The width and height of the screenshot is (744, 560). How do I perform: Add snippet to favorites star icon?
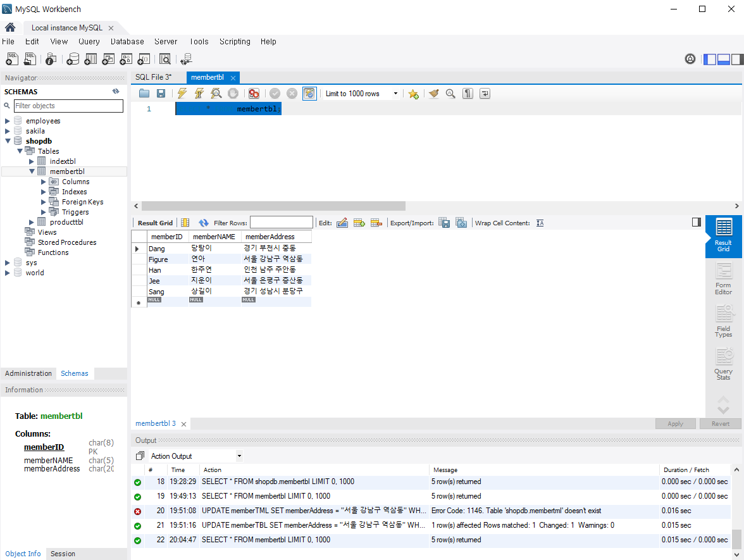413,94
